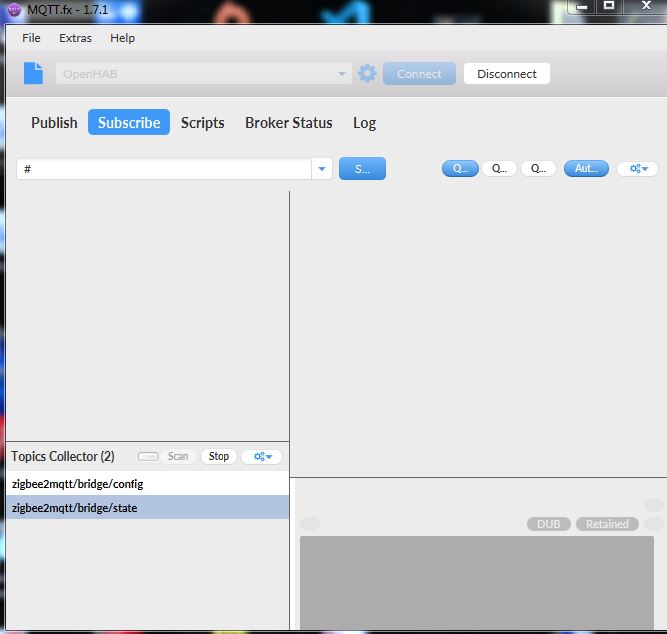Select the second white QoS toggle button
The image size is (667, 634).
499,168
